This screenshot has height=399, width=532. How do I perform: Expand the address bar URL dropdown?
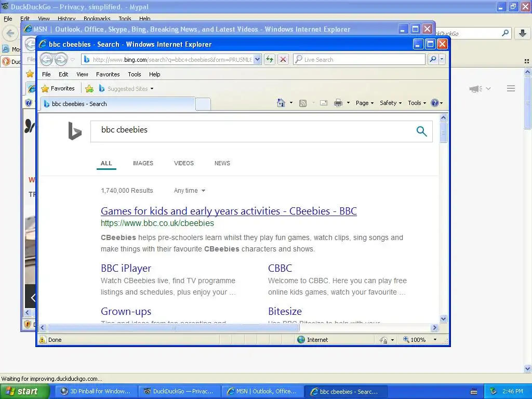[x=258, y=59]
